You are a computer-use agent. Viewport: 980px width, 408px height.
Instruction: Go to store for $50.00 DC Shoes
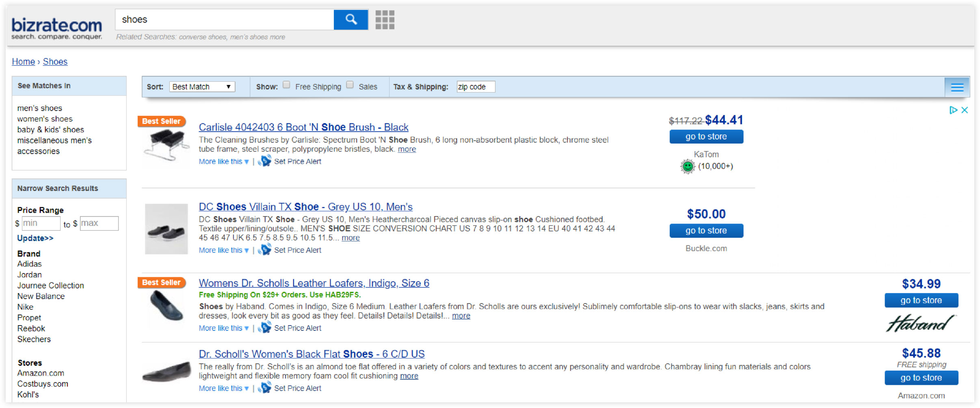point(706,230)
